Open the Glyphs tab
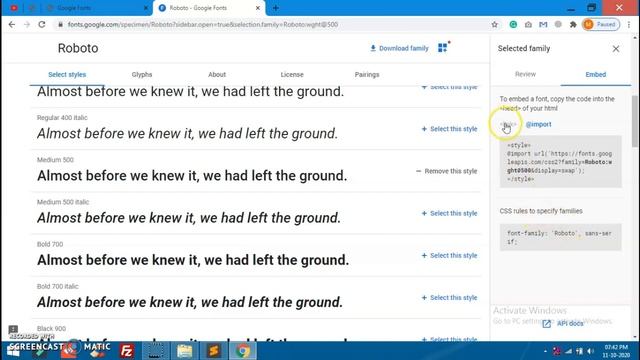This screenshot has height=360, width=640. pyautogui.click(x=142, y=74)
